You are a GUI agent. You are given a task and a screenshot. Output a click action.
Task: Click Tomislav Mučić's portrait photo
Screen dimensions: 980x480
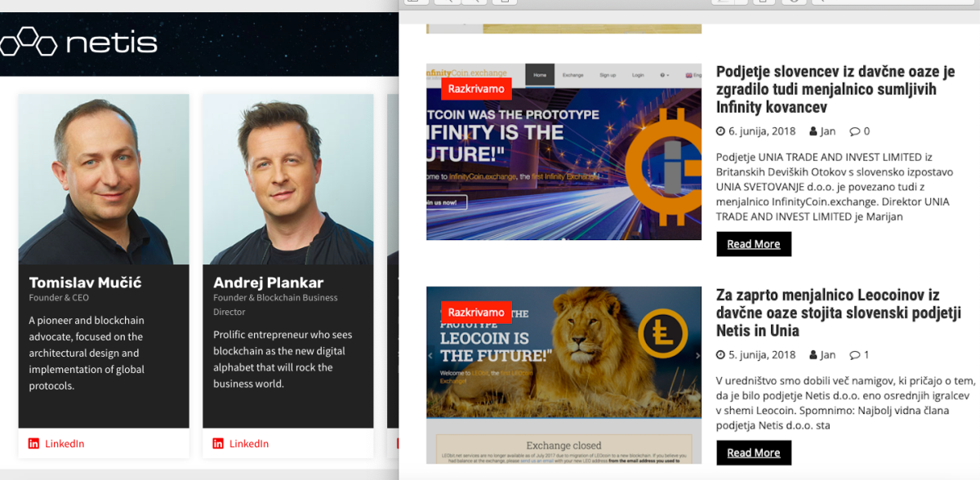click(104, 179)
